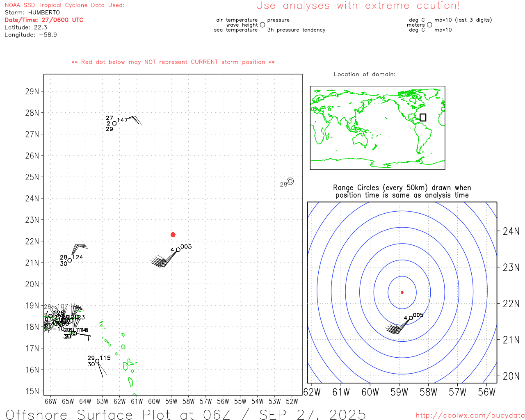
Task: Click the 'sea temperature' legend label
Action: [x=236, y=30]
